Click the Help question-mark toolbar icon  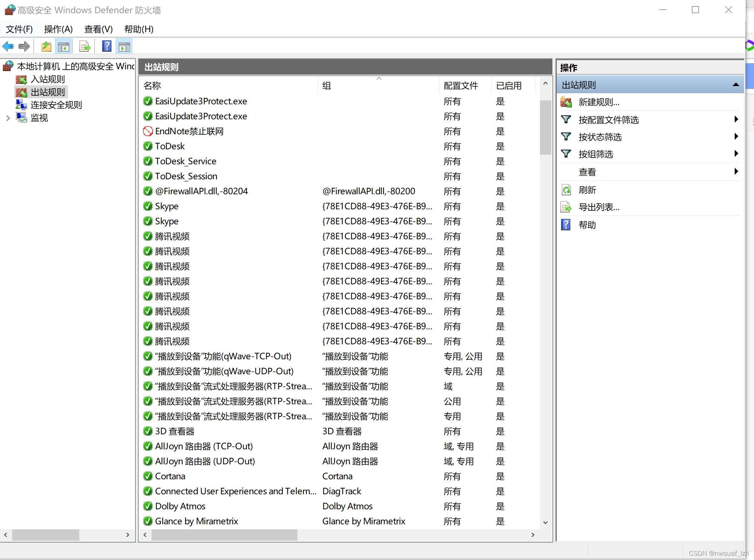click(107, 46)
